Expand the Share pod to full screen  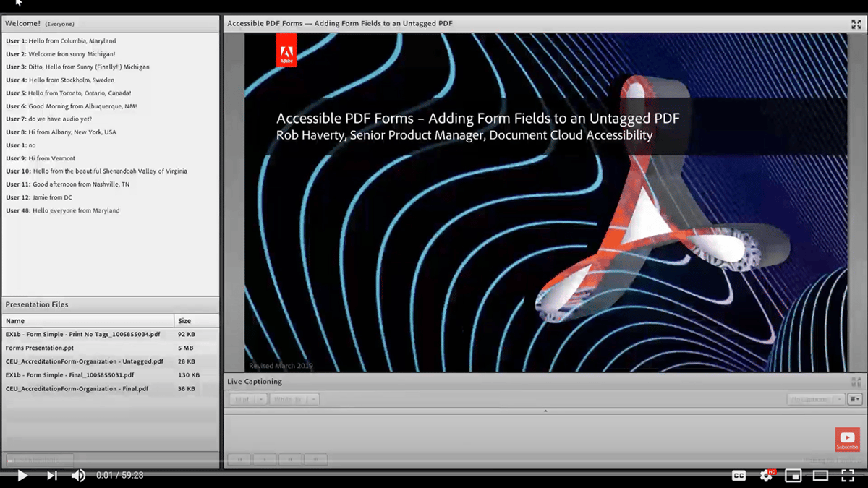pos(857,22)
